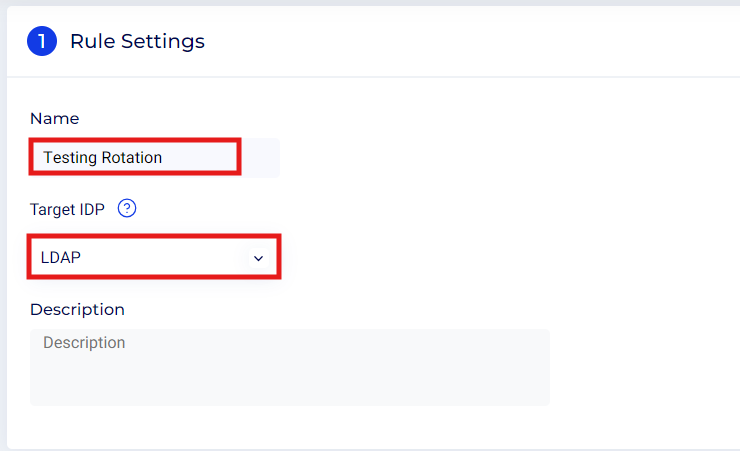Click the blank lower area of the Description box
740x451 pixels.
coord(289,388)
